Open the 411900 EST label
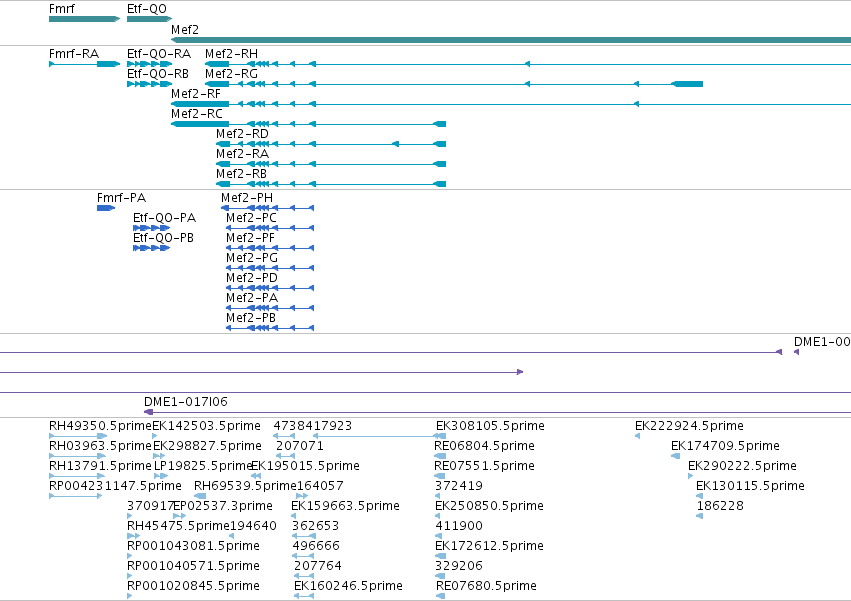This screenshot has height=601, width=851. pyautogui.click(x=459, y=527)
